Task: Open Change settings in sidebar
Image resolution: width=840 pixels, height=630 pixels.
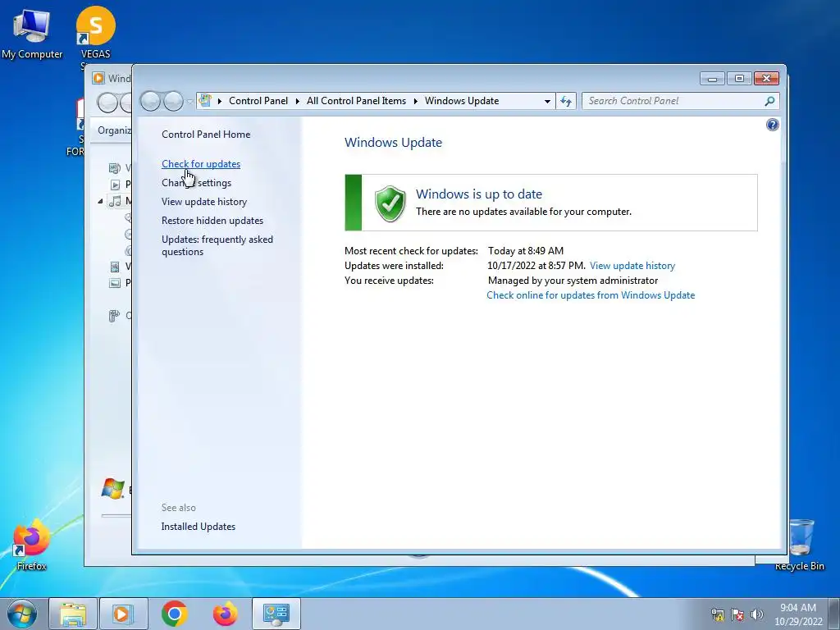Action: click(197, 183)
